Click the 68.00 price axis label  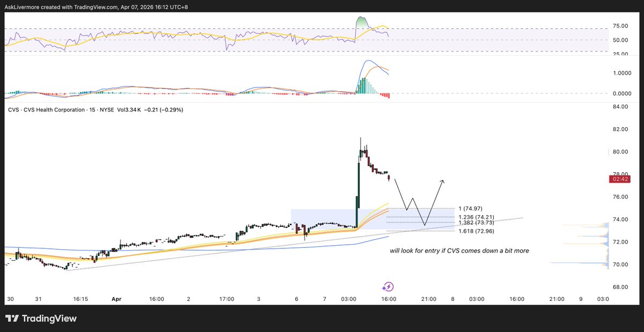620,287
